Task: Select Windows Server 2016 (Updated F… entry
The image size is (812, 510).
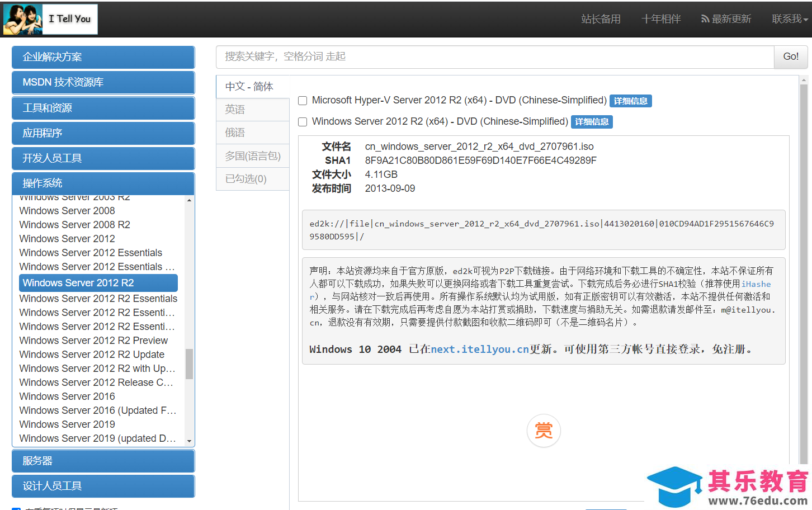Action: pos(98,410)
